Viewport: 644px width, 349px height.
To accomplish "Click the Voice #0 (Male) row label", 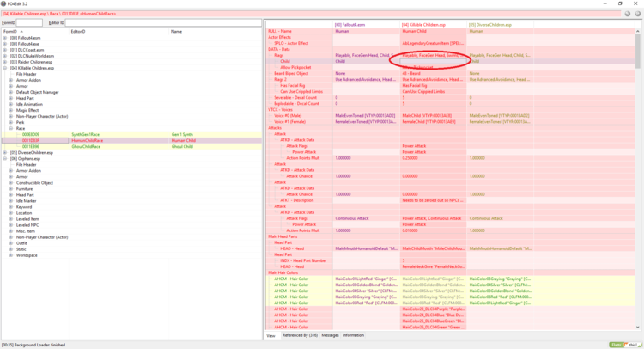I will [x=288, y=116].
